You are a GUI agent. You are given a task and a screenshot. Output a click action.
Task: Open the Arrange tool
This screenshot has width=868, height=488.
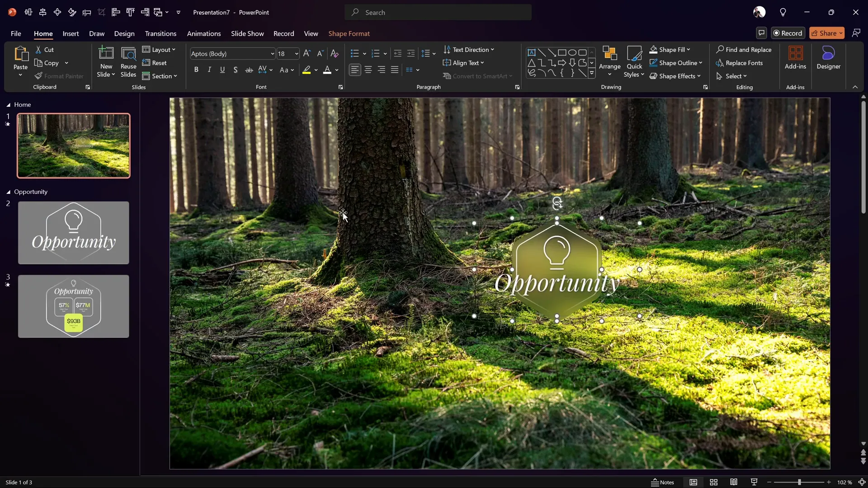610,61
